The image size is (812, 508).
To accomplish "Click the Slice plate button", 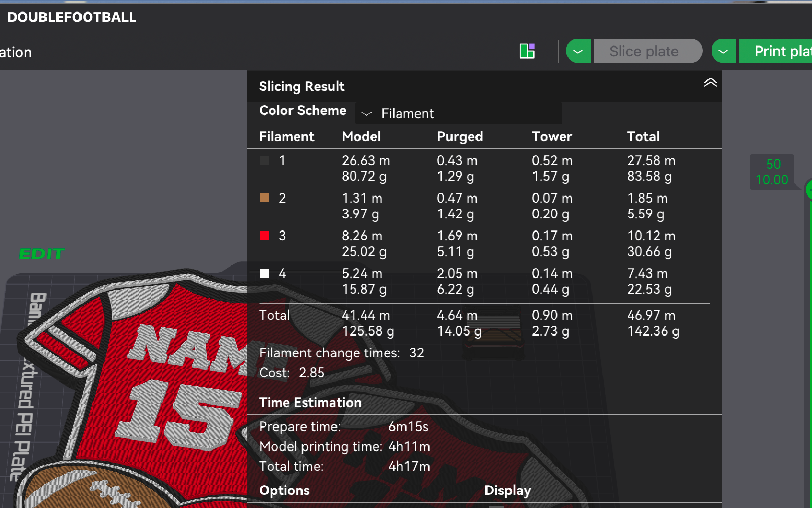I will pos(648,51).
